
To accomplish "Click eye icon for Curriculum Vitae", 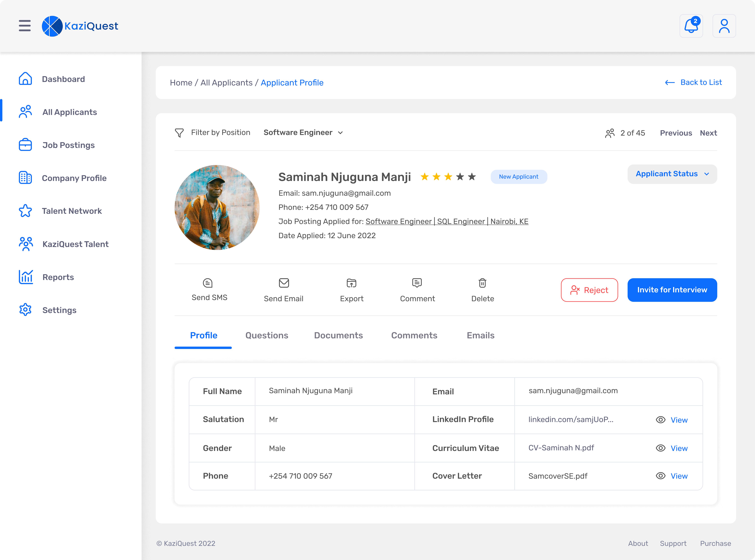I will point(660,448).
